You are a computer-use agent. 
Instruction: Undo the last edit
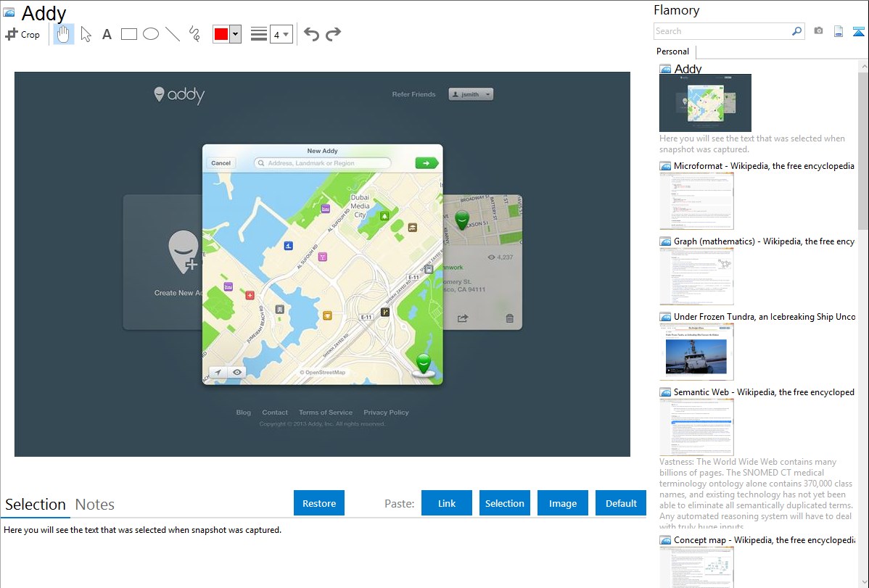(311, 34)
